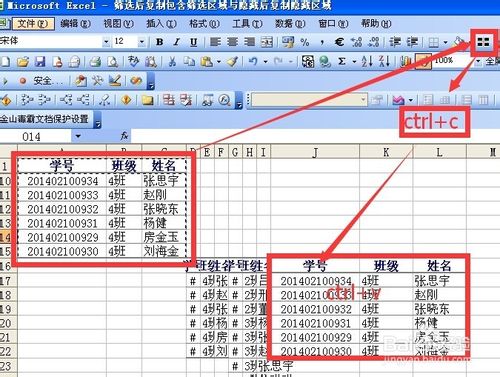Toggle bold formatting
This screenshot has height=377, width=500.
click(160, 42)
